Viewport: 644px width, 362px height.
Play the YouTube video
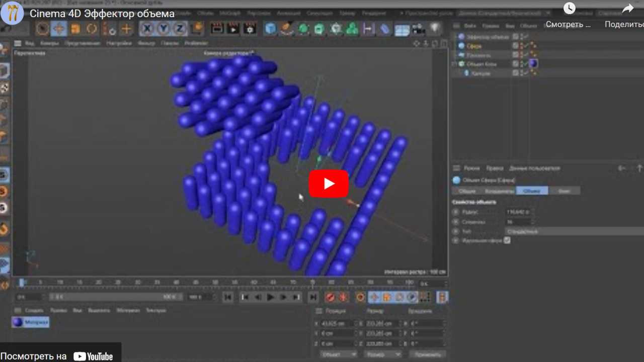coord(328,184)
